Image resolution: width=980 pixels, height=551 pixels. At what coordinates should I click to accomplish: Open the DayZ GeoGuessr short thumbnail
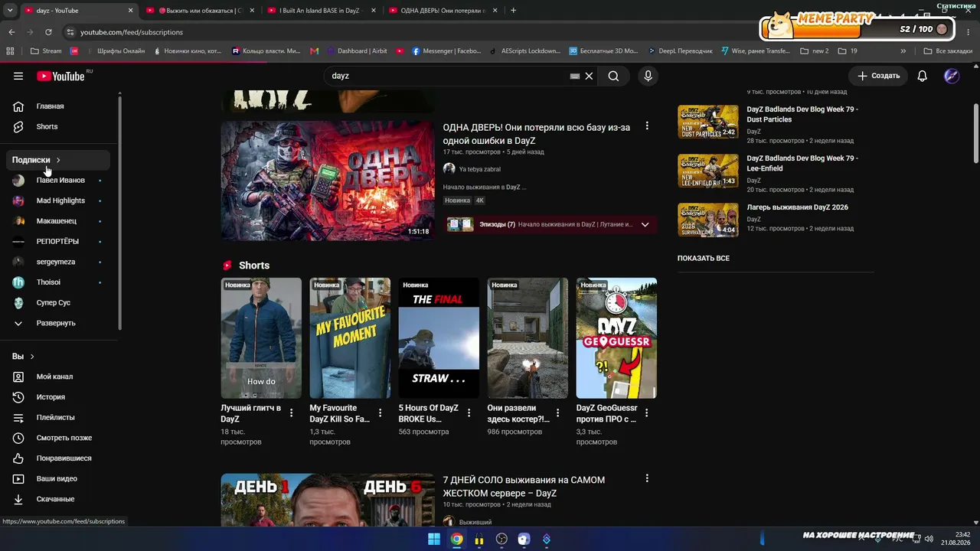pos(616,338)
